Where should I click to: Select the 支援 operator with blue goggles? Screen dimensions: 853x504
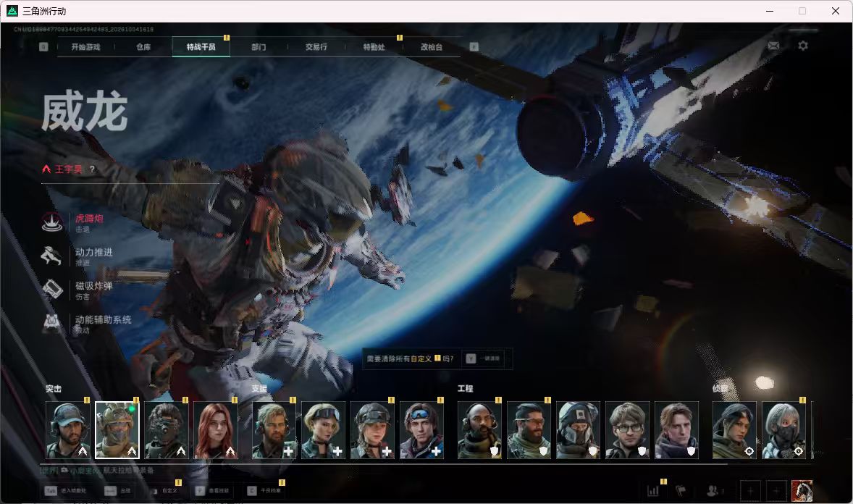(421, 430)
